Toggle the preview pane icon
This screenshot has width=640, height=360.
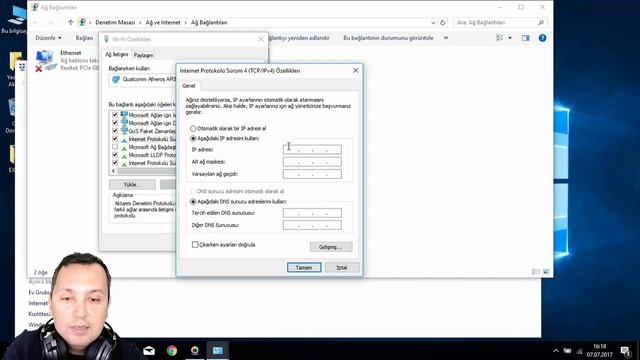pyautogui.click(x=525, y=38)
